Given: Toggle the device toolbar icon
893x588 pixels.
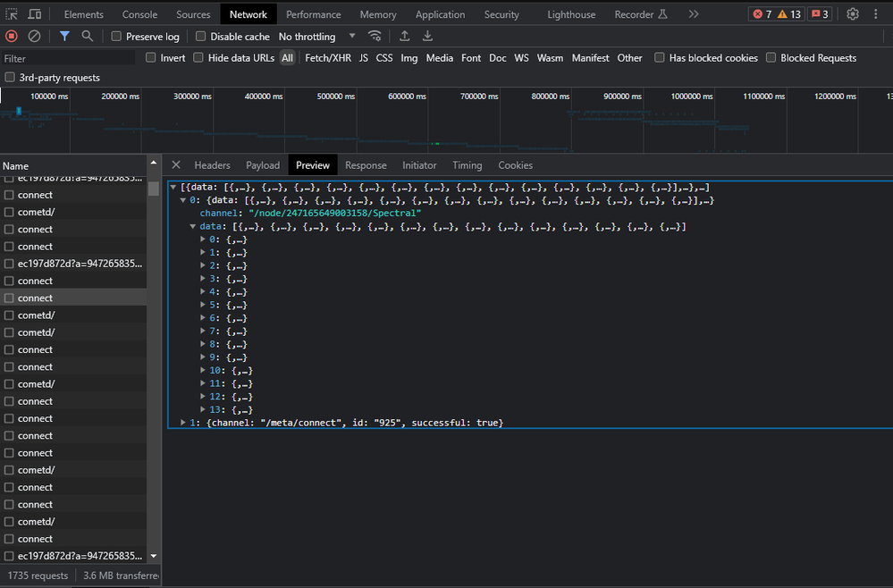Looking at the screenshot, I should click(x=34, y=14).
